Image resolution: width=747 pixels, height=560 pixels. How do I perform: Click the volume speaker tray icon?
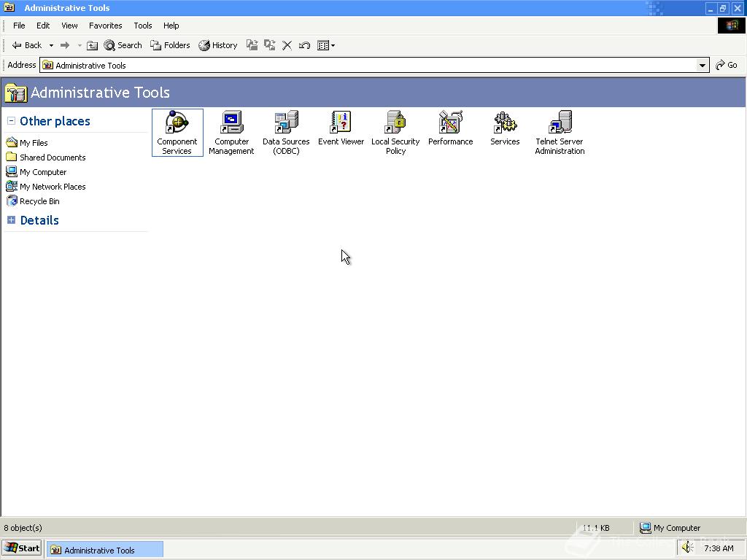tap(688, 548)
